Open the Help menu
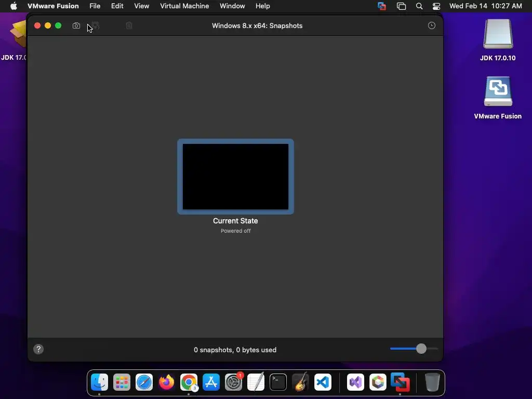532x399 pixels. pos(262,6)
